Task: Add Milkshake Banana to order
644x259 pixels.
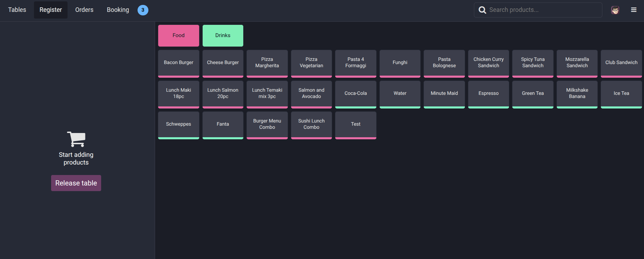Action: point(577,94)
